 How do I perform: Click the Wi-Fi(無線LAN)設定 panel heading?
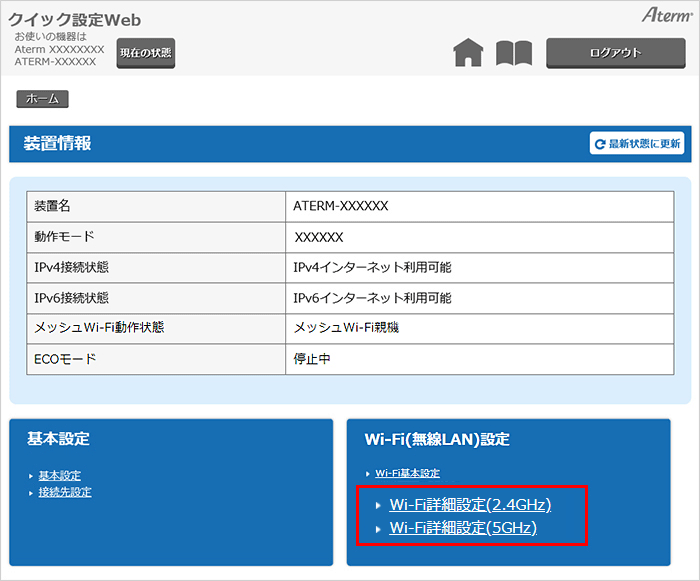[x=437, y=439]
